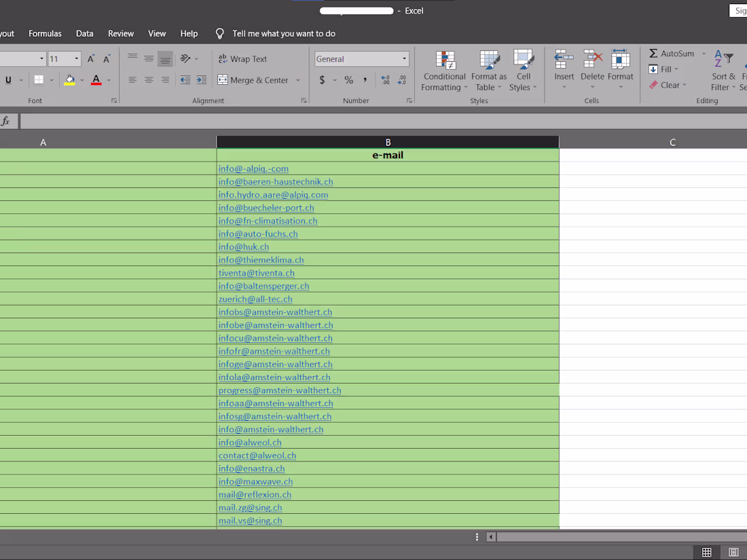Open the Review ribbon tab
Image resolution: width=747 pixels, height=560 pixels.
pos(121,33)
